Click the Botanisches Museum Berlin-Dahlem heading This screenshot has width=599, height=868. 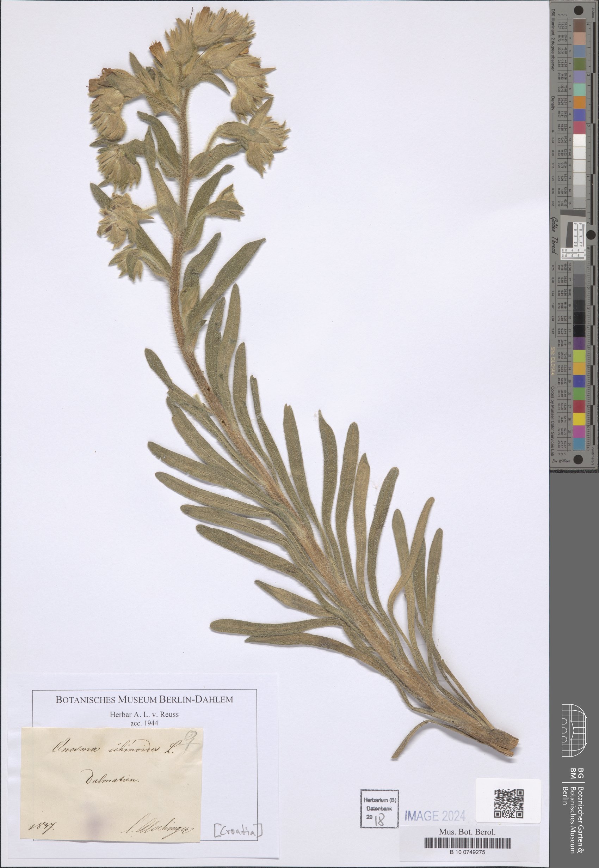coord(144,699)
